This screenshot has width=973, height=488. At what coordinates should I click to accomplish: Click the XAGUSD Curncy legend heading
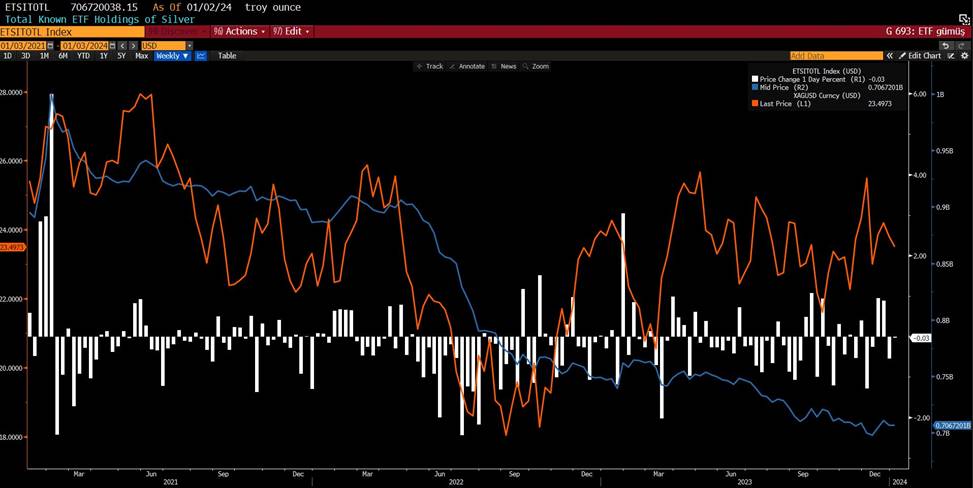tap(827, 96)
